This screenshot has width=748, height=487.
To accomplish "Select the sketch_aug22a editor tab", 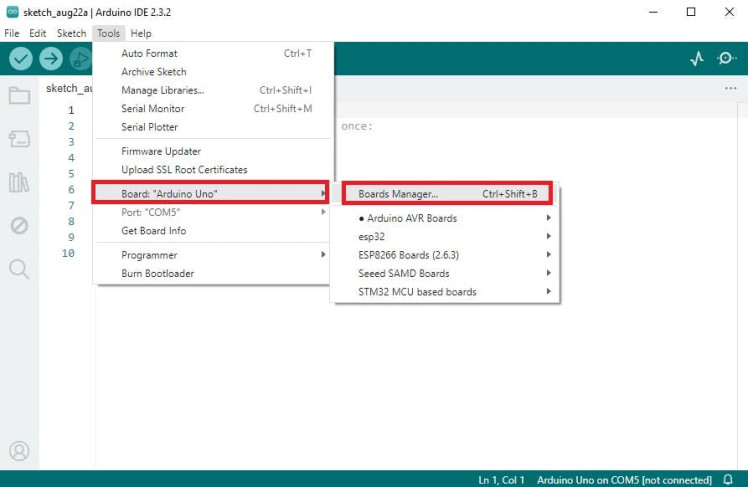I will 67,88.
